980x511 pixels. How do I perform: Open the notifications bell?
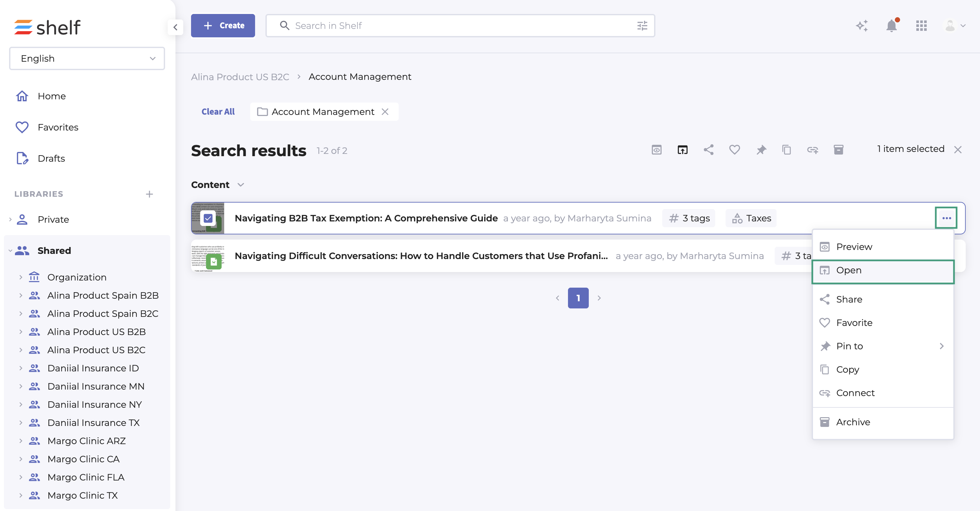point(891,26)
